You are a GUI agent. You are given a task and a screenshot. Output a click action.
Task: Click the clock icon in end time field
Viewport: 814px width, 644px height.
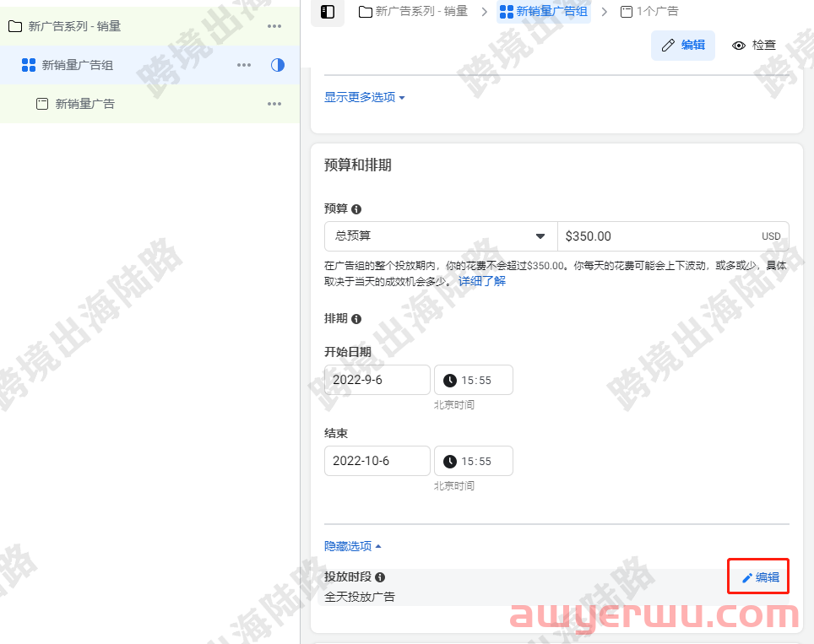click(x=449, y=462)
